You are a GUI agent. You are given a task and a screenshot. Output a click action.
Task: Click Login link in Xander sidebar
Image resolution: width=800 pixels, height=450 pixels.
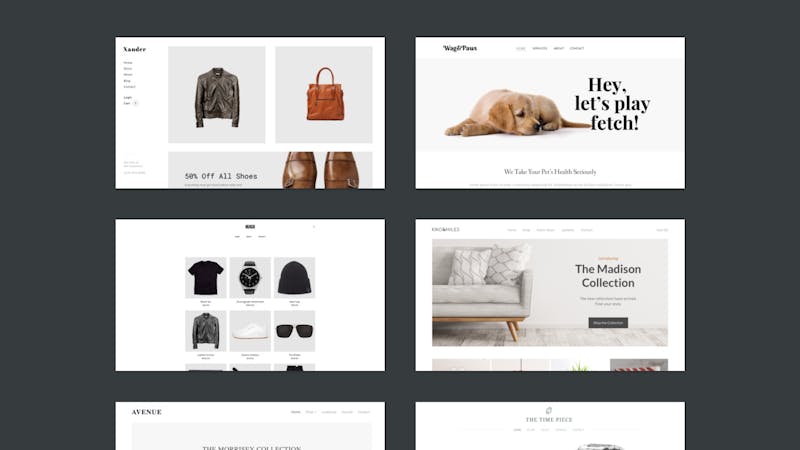(x=128, y=97)
